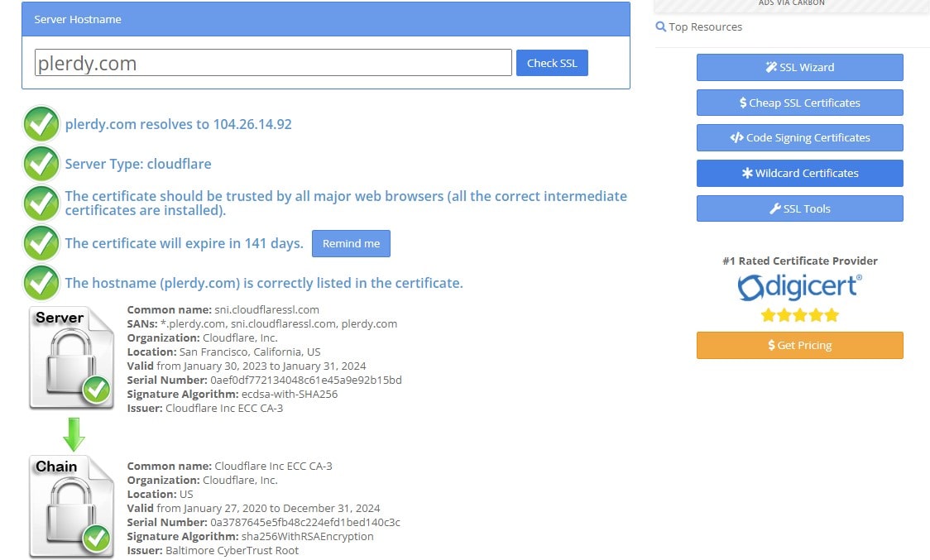The width and height of the screenshot is (930, 560).
Task: Click the asterisk icon on Wildcard Certificates
Action: [747, 173]
